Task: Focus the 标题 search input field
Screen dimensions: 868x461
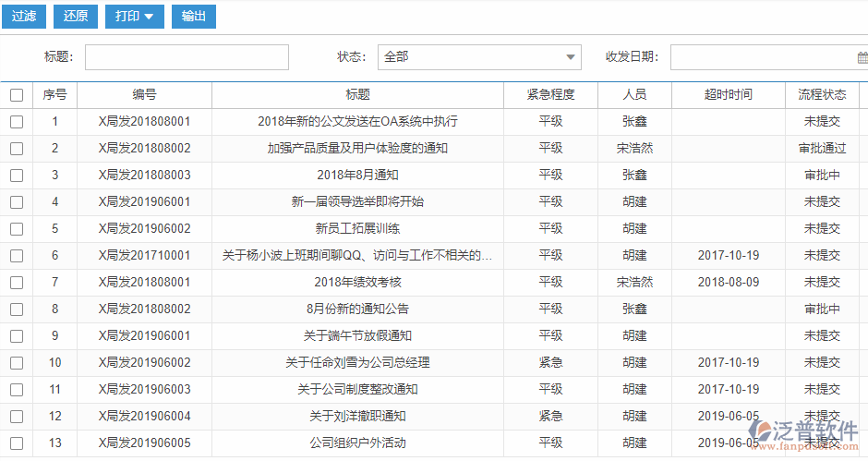Action: (x=187, y=57)
